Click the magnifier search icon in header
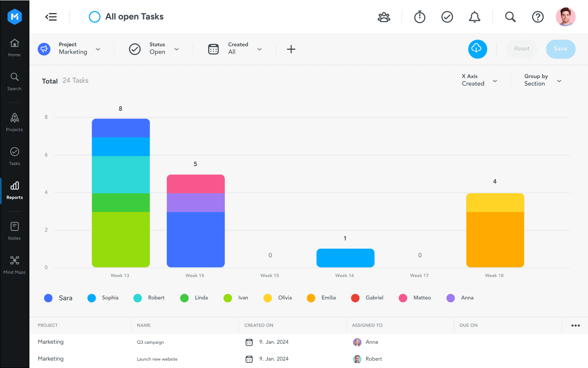The width and height of the screenshot is (588, 368). 510,17
